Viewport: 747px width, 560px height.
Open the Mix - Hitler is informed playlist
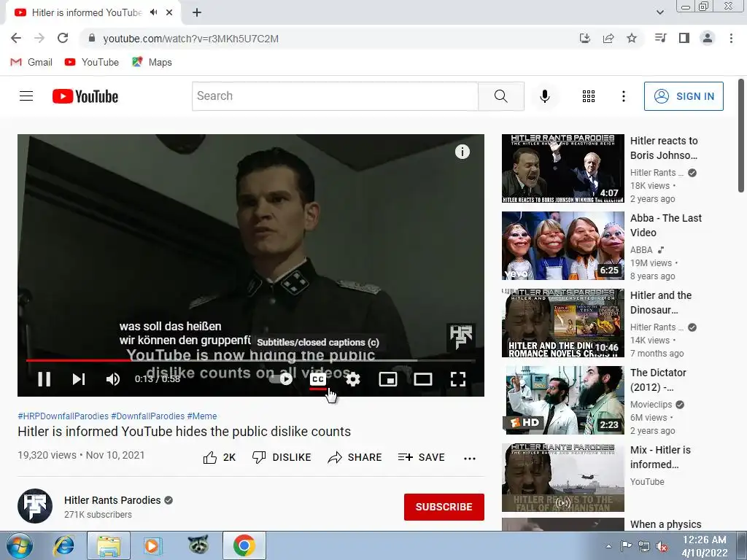562,478
